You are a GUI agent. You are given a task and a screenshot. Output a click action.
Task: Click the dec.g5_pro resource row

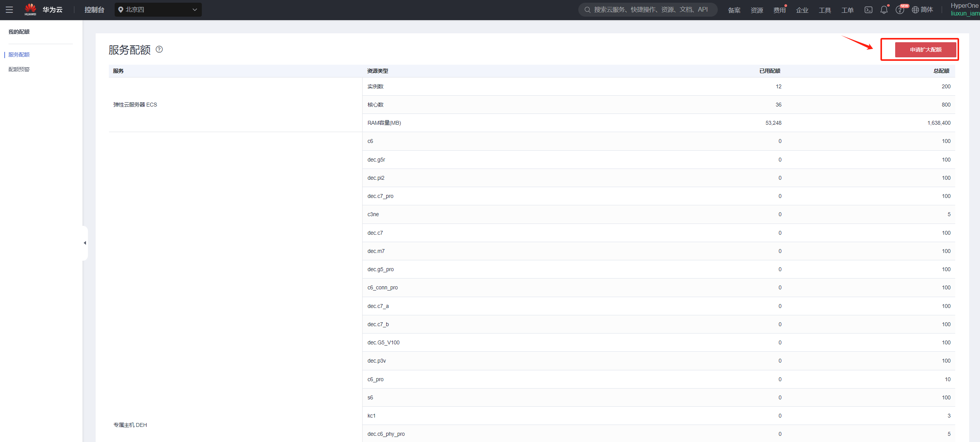[x=658, y=269]
